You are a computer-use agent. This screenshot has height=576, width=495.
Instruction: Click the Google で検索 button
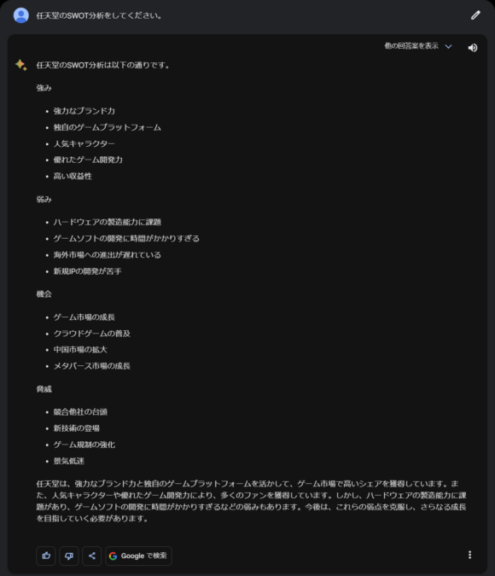[138, 556]
